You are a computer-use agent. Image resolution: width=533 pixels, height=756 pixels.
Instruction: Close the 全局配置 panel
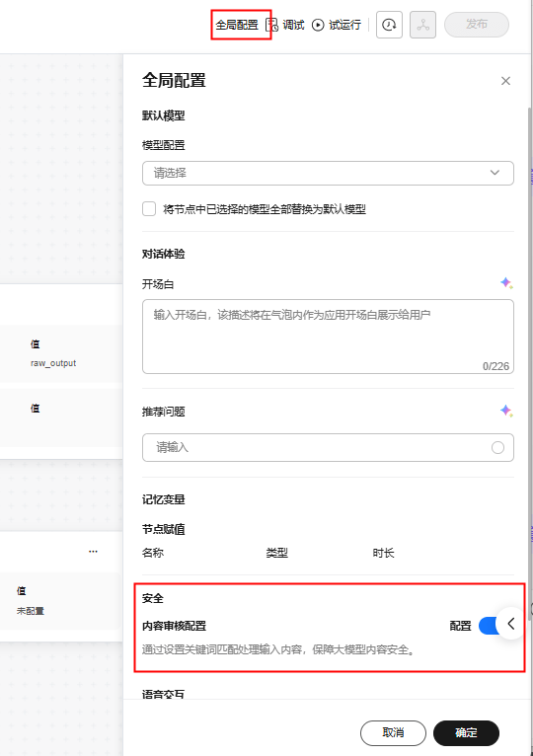[505, 81]
